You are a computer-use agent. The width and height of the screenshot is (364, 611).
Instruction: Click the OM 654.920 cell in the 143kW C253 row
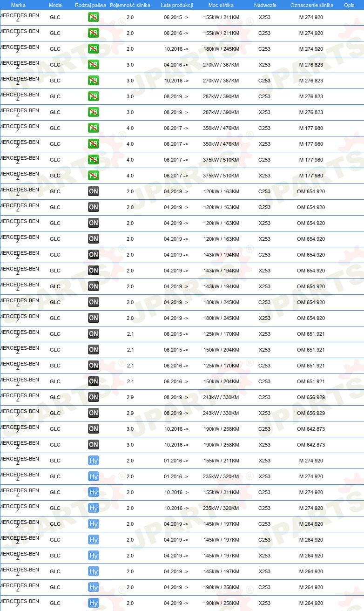(x=311, y=255)
